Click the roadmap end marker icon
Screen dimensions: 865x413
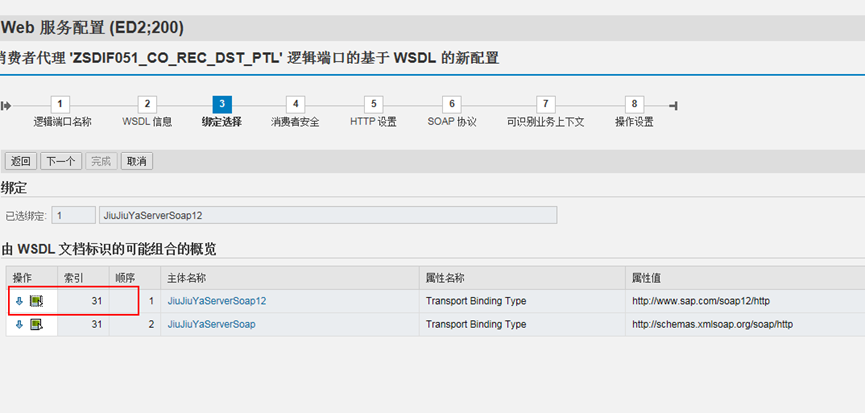tap(673, 105)
